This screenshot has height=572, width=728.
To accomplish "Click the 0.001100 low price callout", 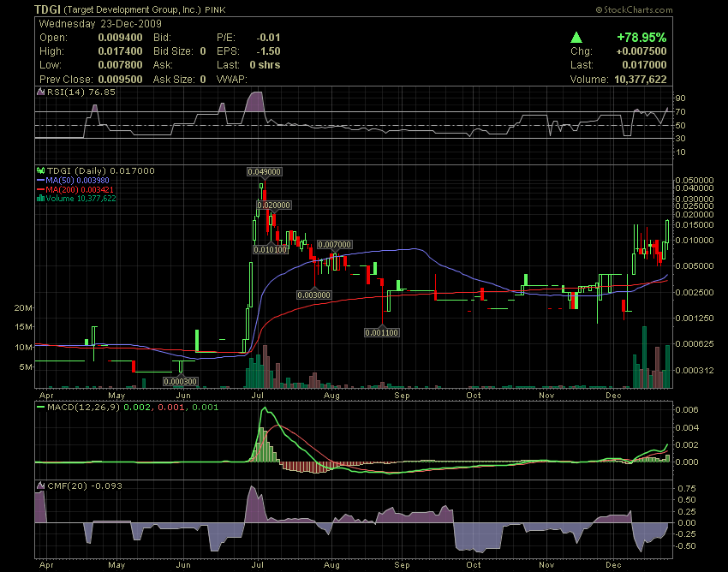I will click(x=382, y=332).
